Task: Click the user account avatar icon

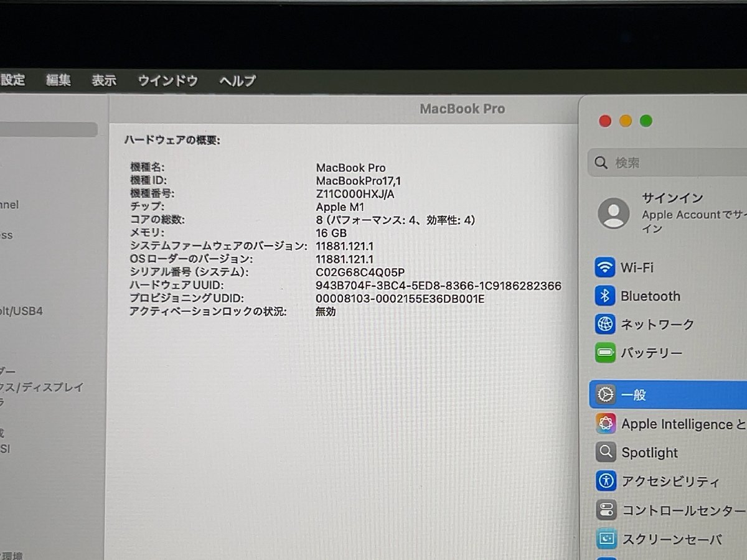Action: click(x=614, y=213)
